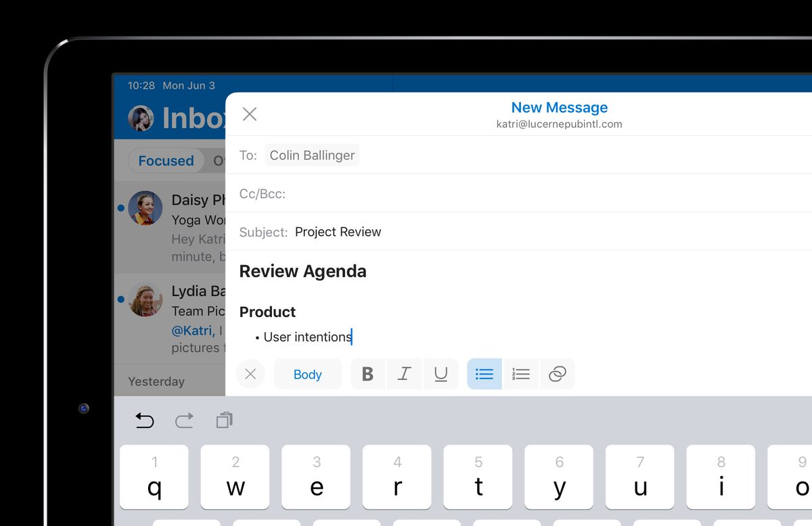812x526 pixels.
Task: Tap Lydia's avatar in the message list
Action: click(145, 300)
